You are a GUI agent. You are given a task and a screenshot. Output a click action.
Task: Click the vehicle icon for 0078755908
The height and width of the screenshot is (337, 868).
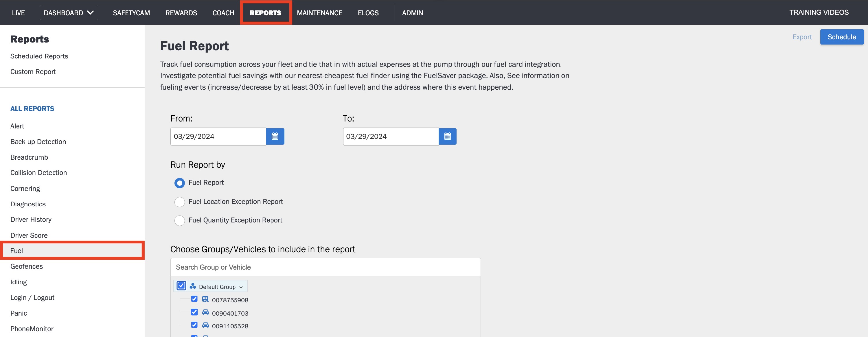(x=205, y=299)
